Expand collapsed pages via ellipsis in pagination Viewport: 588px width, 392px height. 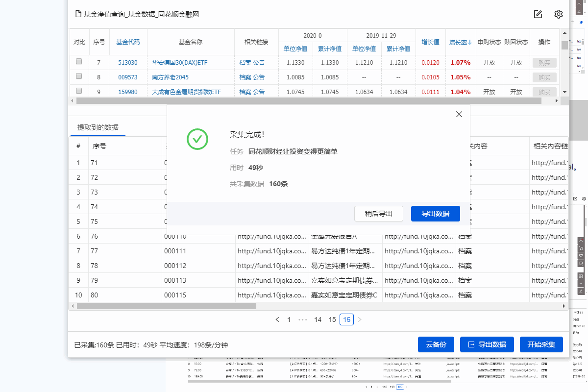pyautogui.click(x=303, y=319)
